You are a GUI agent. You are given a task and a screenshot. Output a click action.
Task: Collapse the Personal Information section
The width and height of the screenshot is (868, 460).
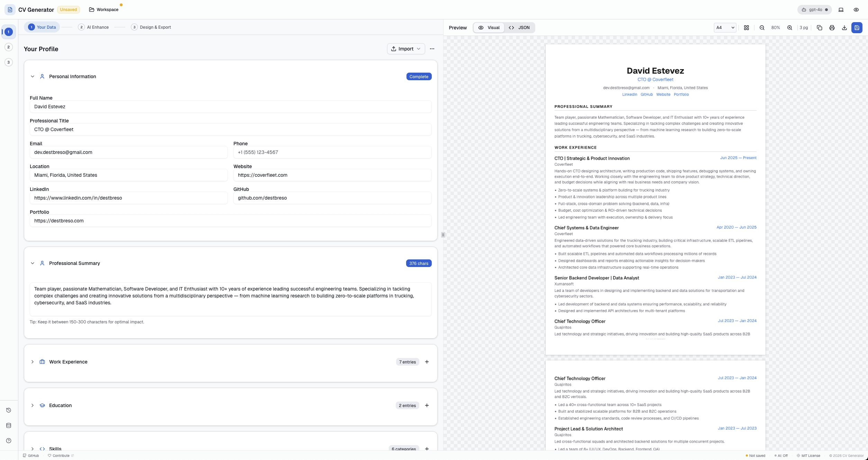(32, 76)
